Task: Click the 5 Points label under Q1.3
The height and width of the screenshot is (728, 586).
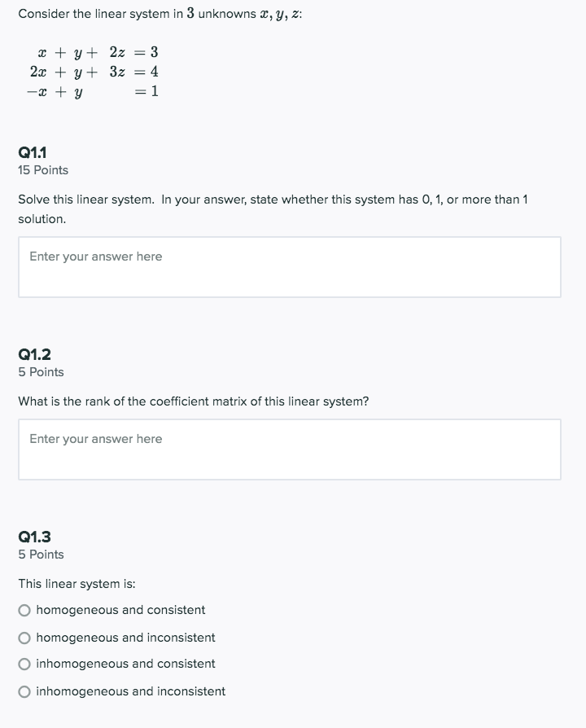Action: click(x=40, y=555)
